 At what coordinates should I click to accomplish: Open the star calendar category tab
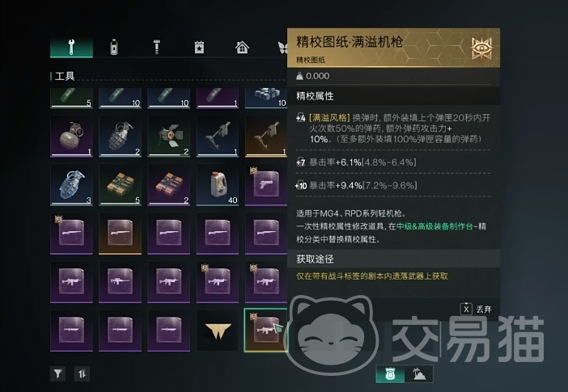[x=199, y=47]
